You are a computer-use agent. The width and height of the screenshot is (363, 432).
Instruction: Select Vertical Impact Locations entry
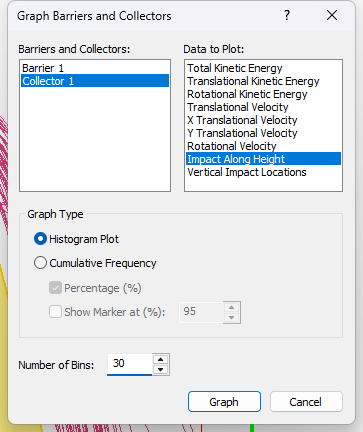[x=263, y=172]
